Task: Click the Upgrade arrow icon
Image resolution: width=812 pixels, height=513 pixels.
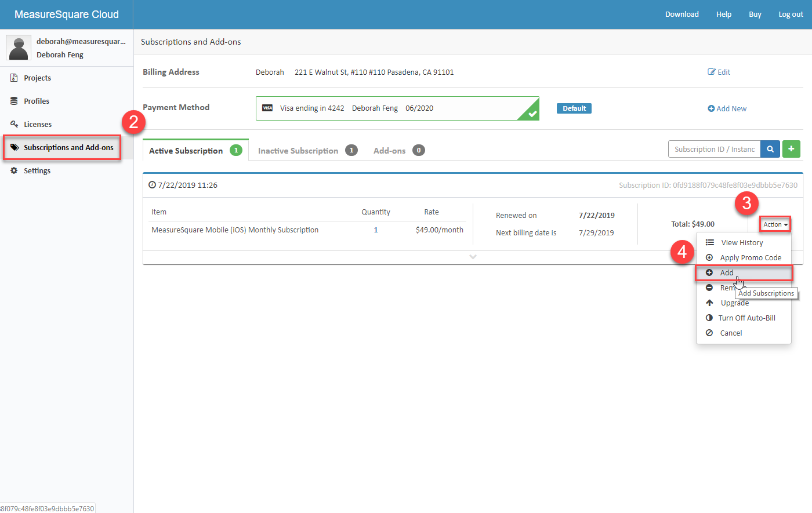Action: [x=709, y=303]
